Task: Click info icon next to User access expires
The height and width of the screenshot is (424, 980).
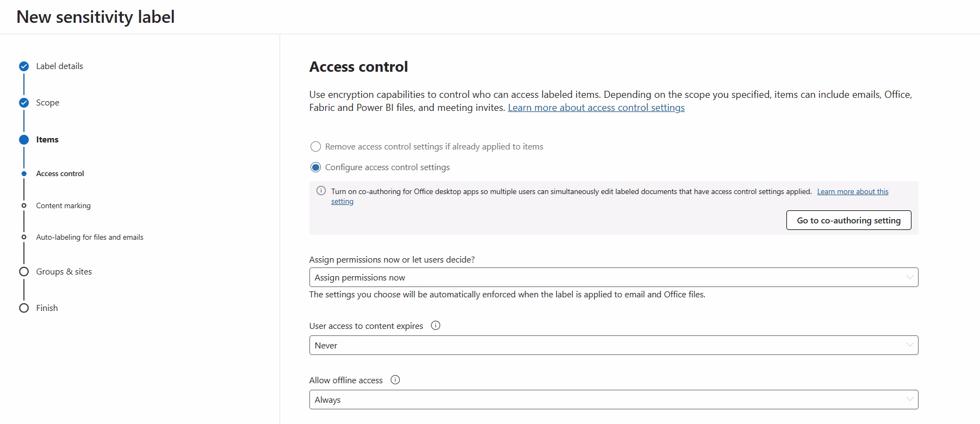Action: (x=436, y=326)
